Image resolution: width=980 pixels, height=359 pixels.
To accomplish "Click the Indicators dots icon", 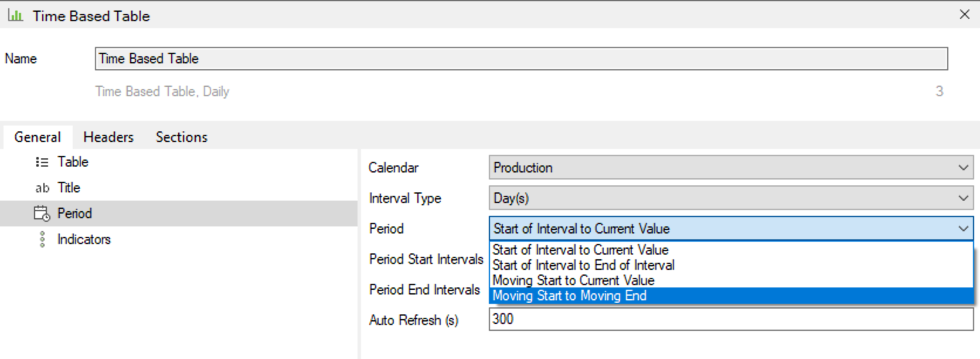I will coord(42,239).
